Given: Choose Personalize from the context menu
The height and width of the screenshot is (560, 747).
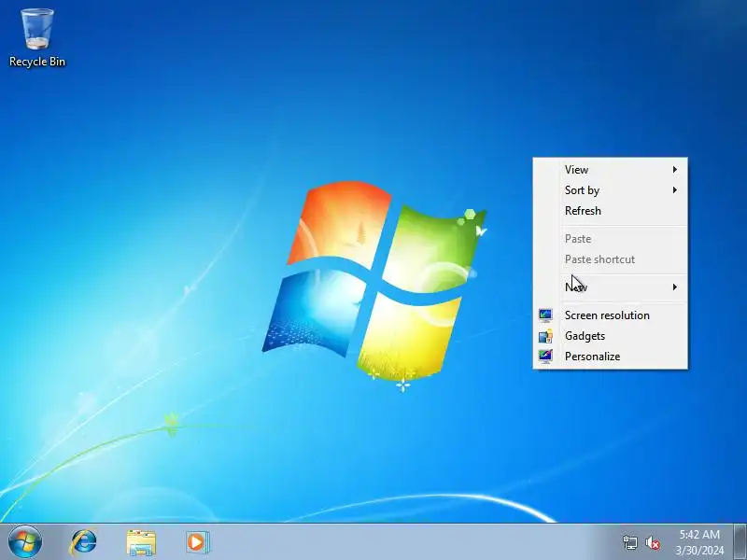Looking at the screenshot, I should 611,357.
